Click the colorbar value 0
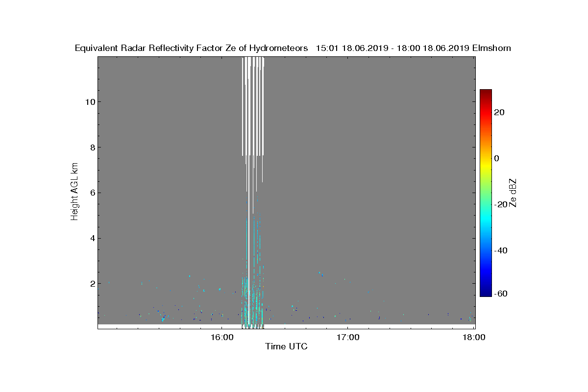The width and height of the screenshot is (588, 392). [497, 158]
